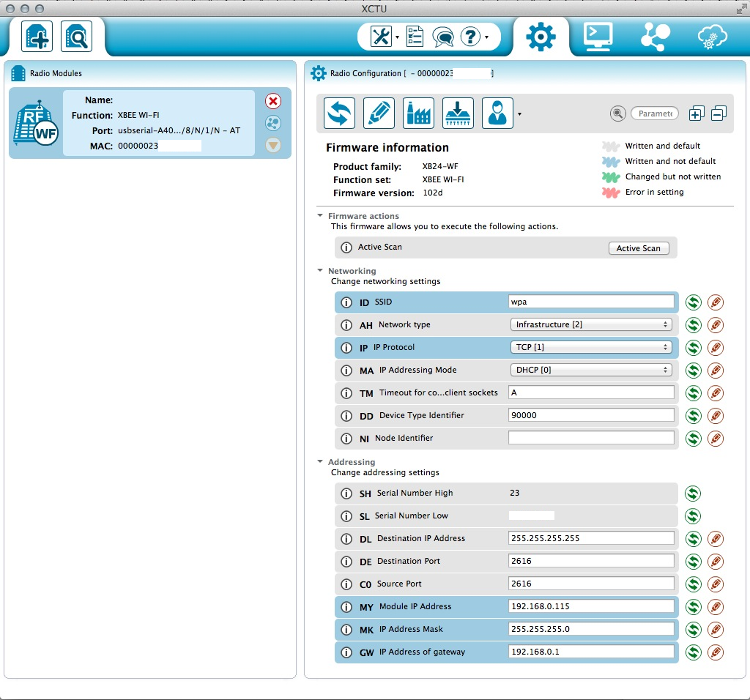Select the XBEE WI-FI radio module card
This screenshot has height=700, width=750.
pos(149,123)
